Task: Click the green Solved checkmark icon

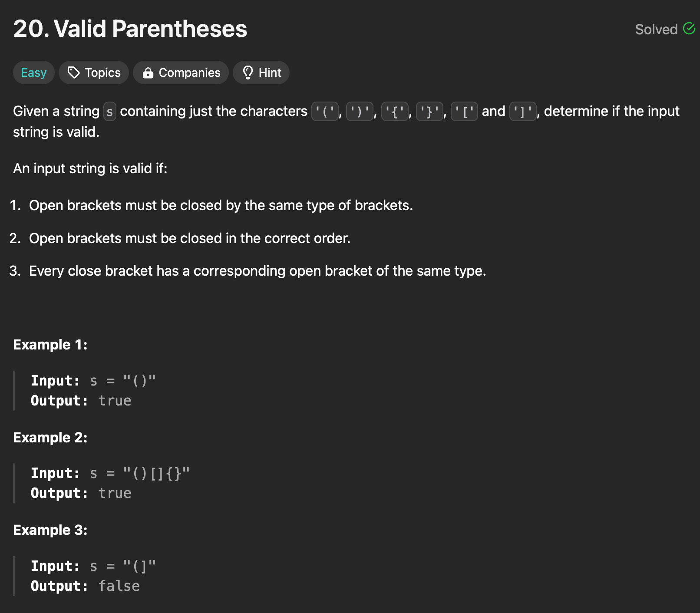Action: tap(689, 29)
